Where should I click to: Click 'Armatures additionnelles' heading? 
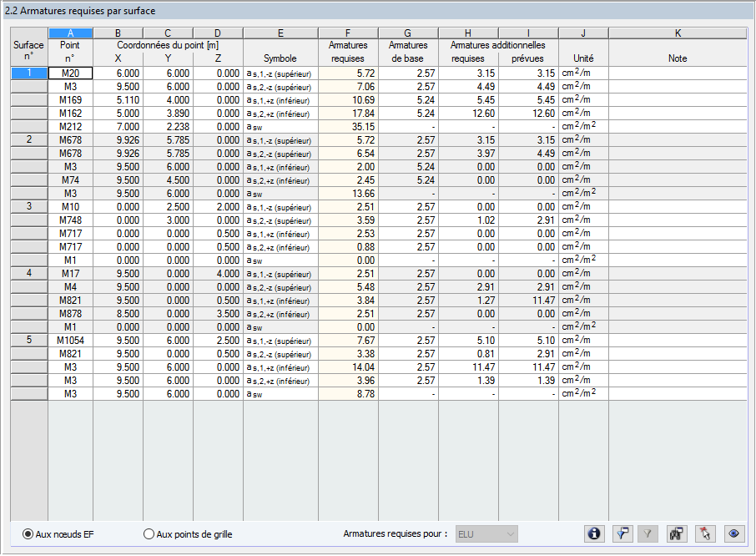click(x=497, y=45)
